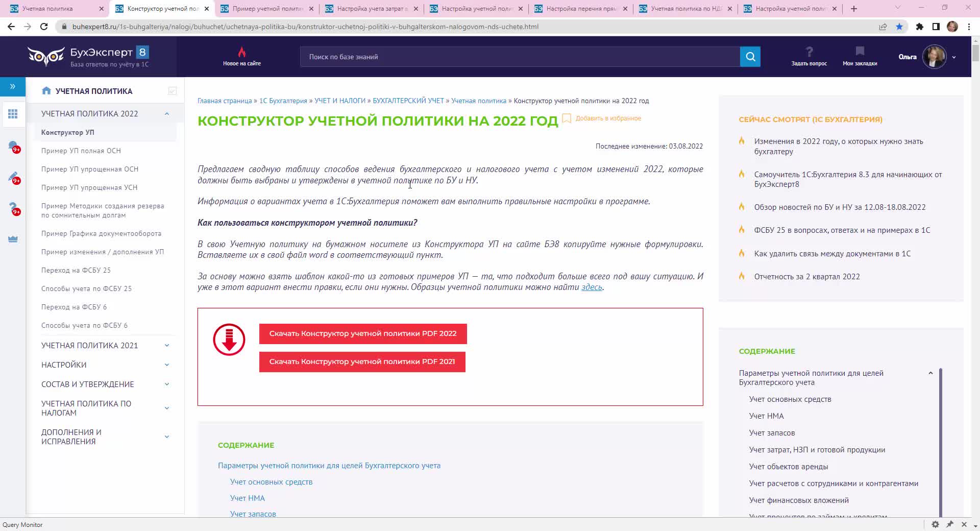This screenshot has width=980, height=531.
Task: Toggle the checkbox beside 'Учетная политика' header
Action: [172, 91]
